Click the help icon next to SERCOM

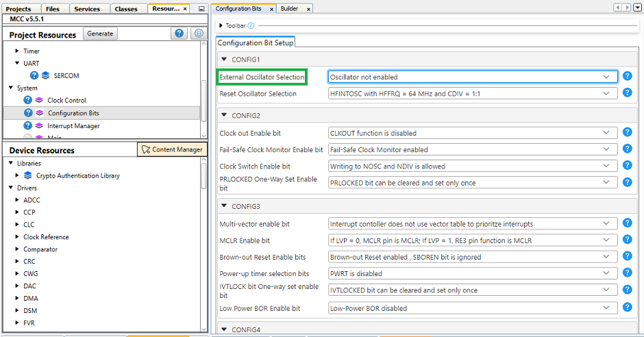pyautogui.click(x=34, y=75)
